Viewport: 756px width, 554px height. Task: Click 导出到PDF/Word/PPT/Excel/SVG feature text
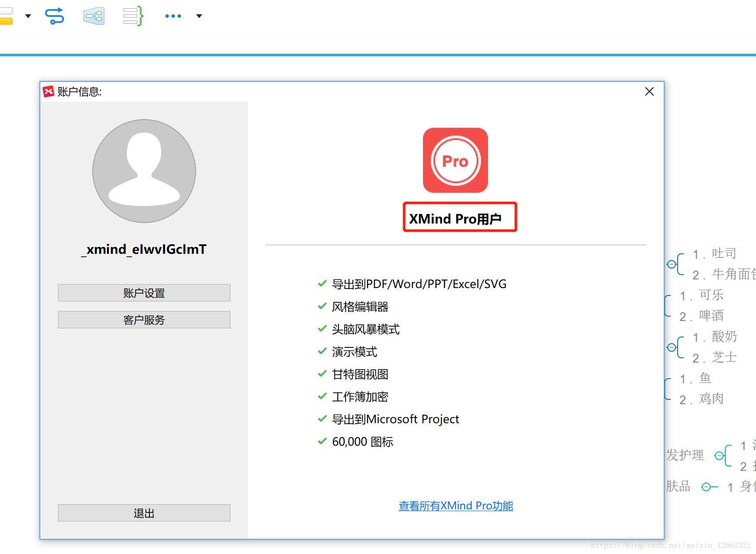tap(419, 284)
